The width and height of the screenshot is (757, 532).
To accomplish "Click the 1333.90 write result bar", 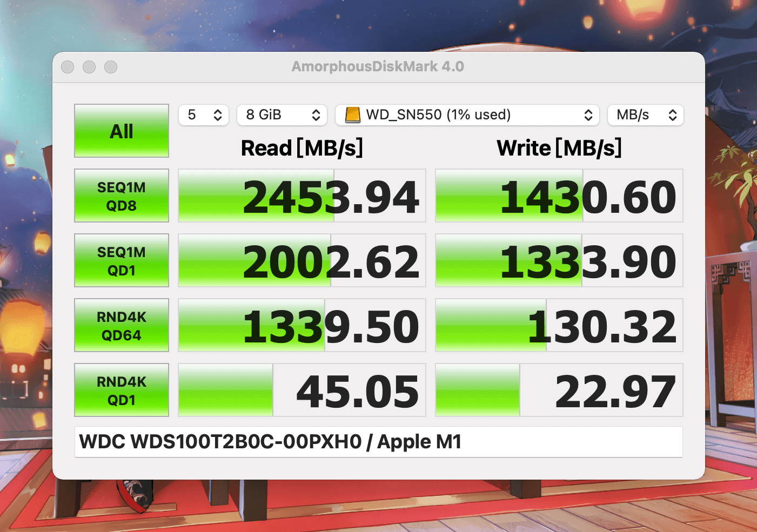I will pos(559,260).
